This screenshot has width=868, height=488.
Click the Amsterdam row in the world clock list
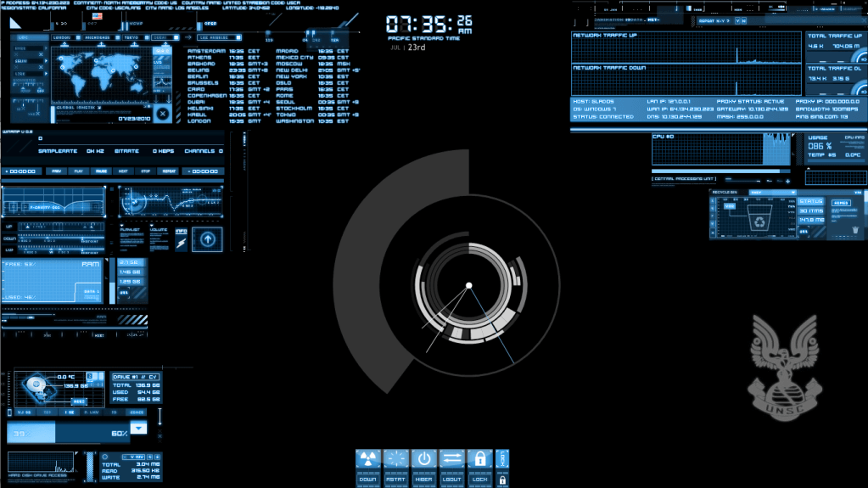pos(224,51)
